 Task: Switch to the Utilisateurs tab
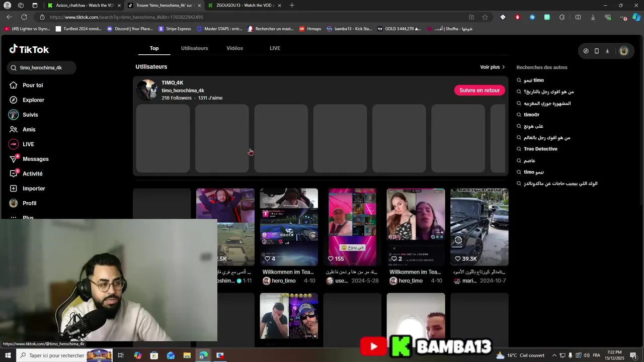tap(194, 48)
